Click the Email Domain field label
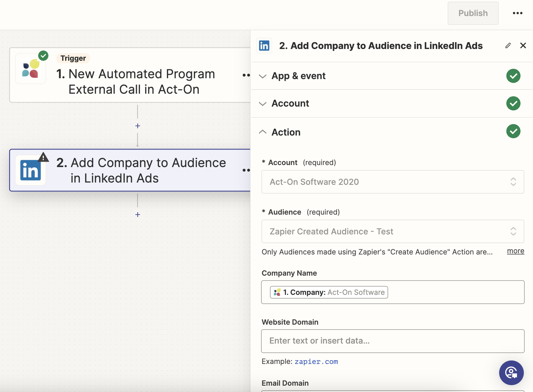This screenshot has width=533, height=392. [285, 383]
